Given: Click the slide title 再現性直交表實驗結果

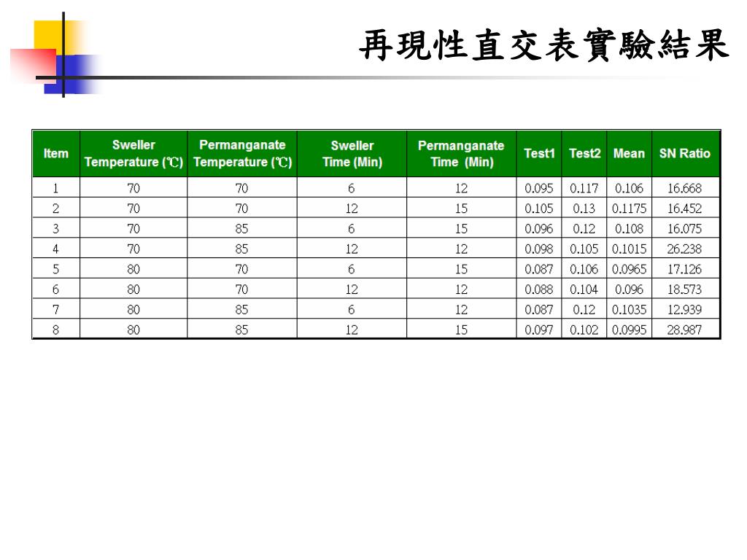Looking at the screenshot, I should point(543,45).
